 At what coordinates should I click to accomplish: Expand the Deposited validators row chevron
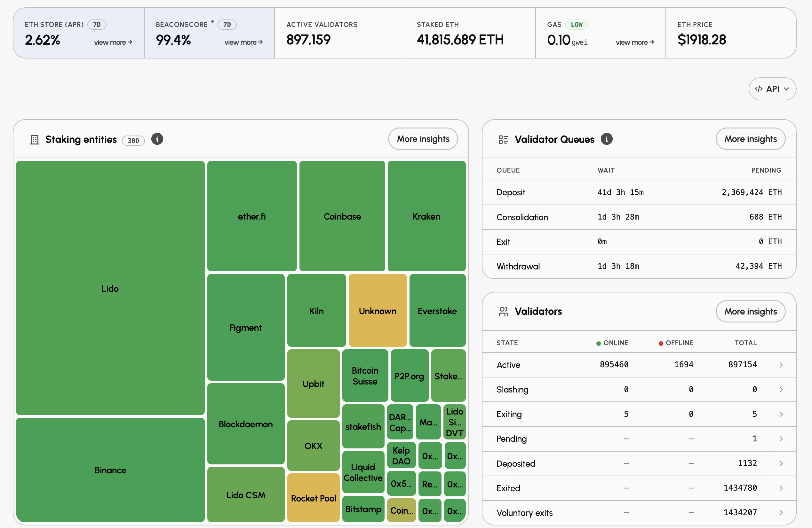(x=781, y=463)
